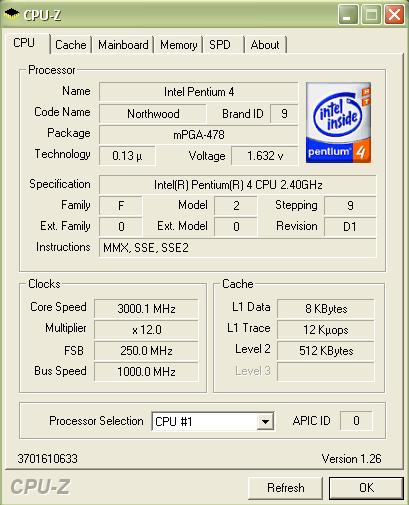Screen dimensions: 409x505
Task: Open the Processor Selection dropdown arrow
Action: click(x=265, y=422)
